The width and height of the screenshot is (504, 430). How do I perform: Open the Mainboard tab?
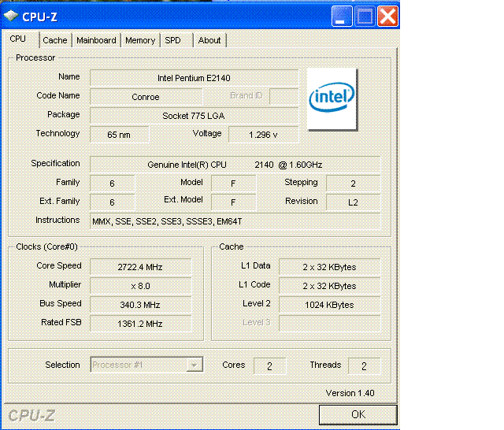[x=96, y=40]
